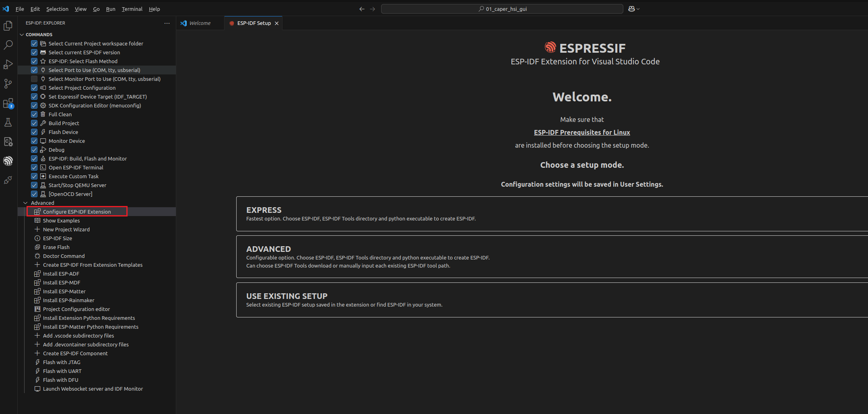Open the ESP-IDF Espressif activity bar icon

(8, 161)
